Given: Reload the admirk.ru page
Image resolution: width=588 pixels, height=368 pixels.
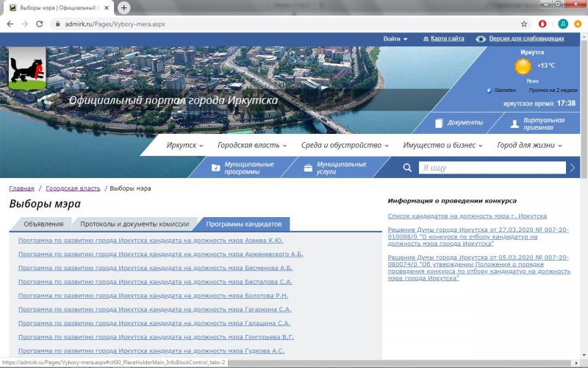Looking at the screenshot, I should 40,24.
